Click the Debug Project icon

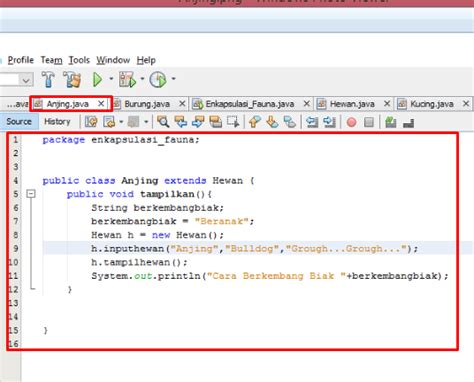pyautogui.click(x=127, y=80)
